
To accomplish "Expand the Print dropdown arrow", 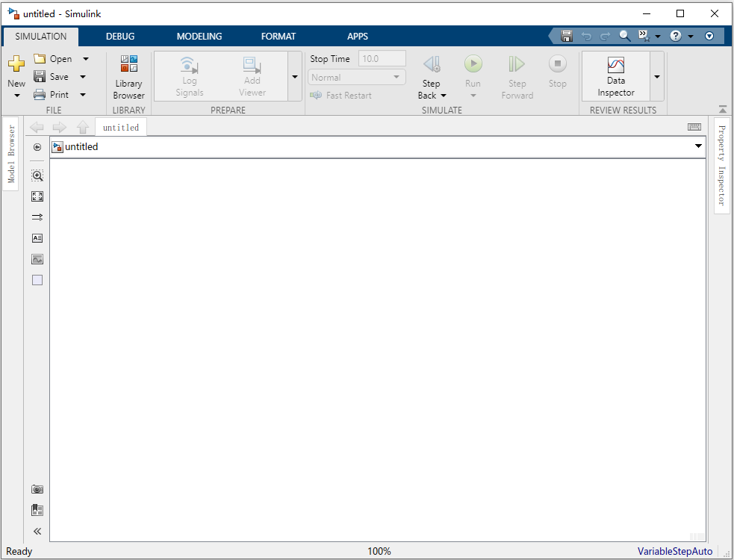I will point(83,95).
